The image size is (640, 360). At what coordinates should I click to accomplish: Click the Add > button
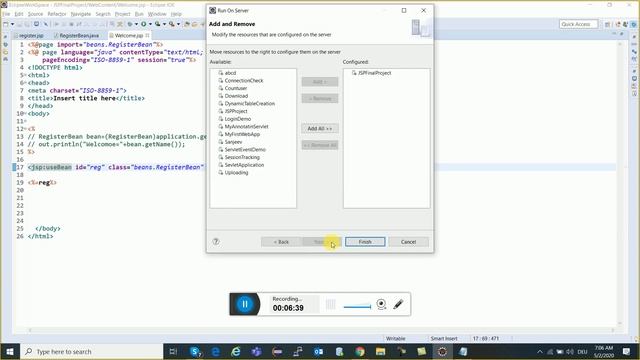click(320, 82)
